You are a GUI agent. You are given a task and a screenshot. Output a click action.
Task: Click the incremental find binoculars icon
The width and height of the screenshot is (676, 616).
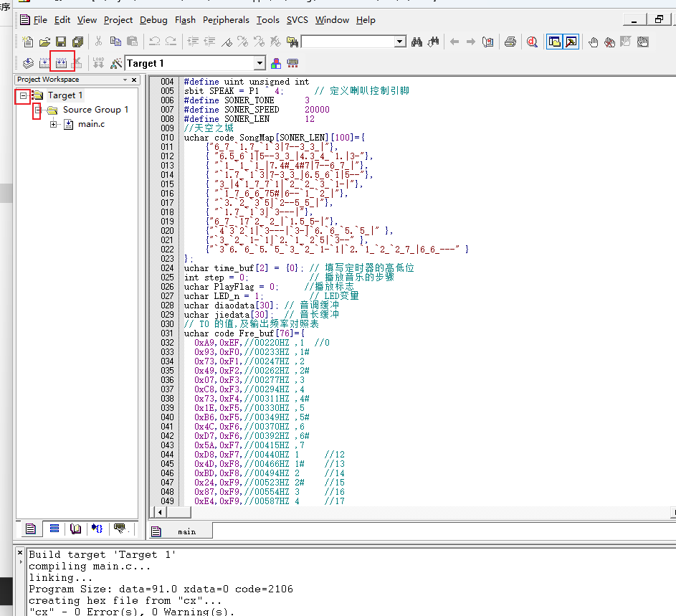point(433,42)
